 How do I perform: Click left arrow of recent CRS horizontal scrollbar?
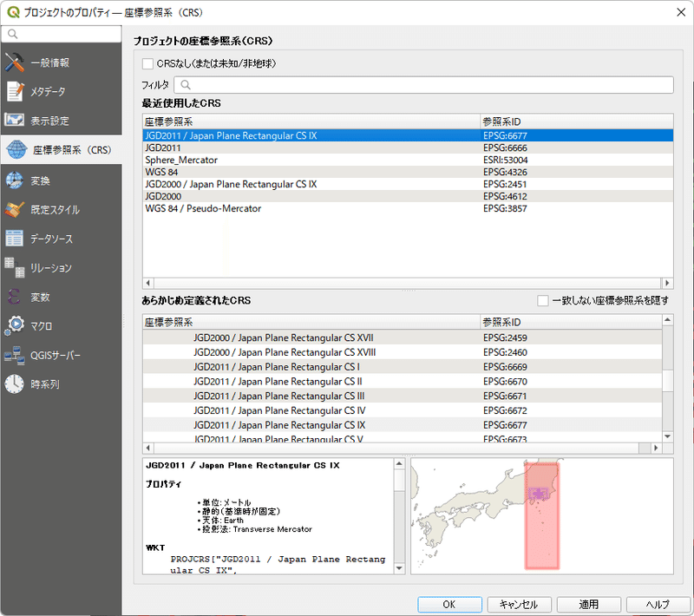coord(148,283)
